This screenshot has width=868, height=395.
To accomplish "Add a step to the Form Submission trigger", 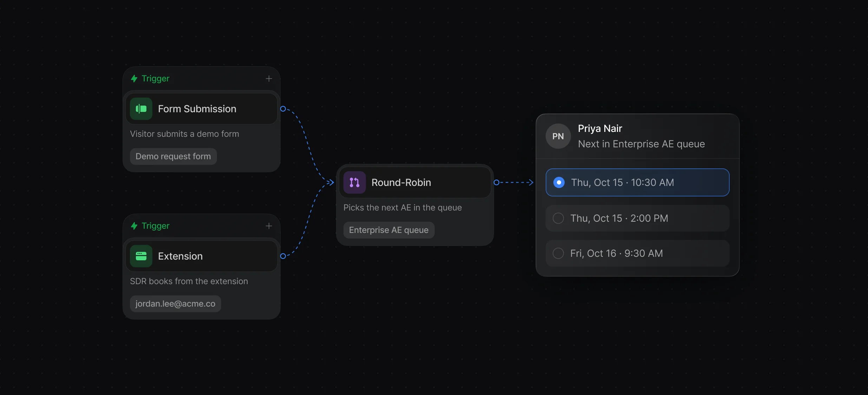I will 269,79.
